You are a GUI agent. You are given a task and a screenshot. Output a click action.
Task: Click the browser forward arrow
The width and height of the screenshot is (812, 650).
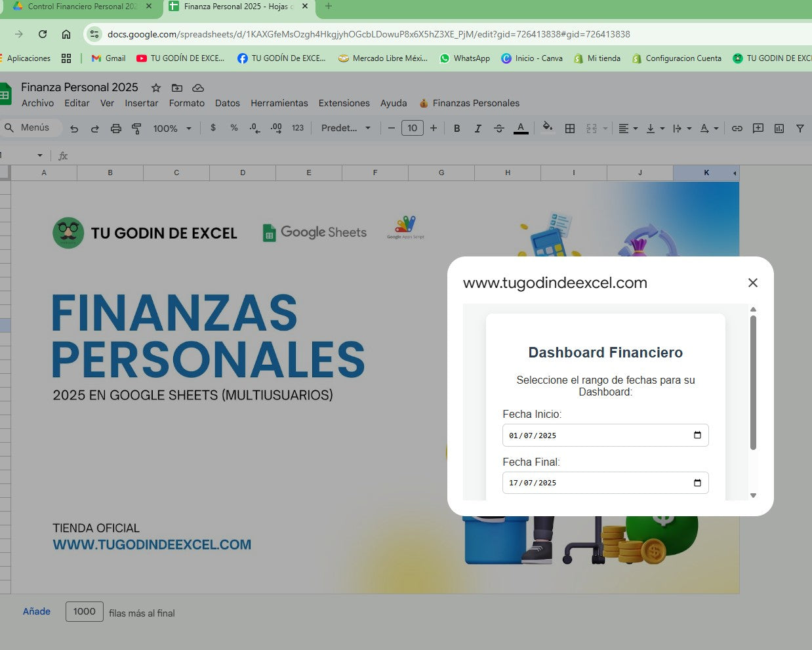19,34
